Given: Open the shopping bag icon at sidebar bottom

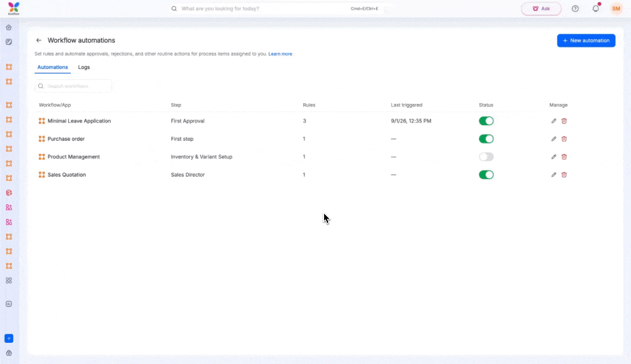Looking at the screenshot, I should click(x=9, y=353).
